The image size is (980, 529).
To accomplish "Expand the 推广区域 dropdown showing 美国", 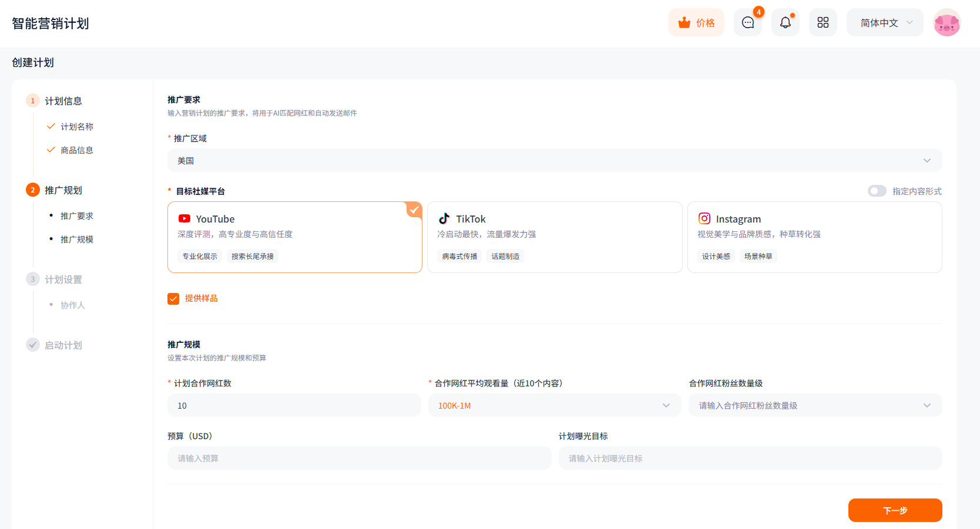I will pos(554,160).
